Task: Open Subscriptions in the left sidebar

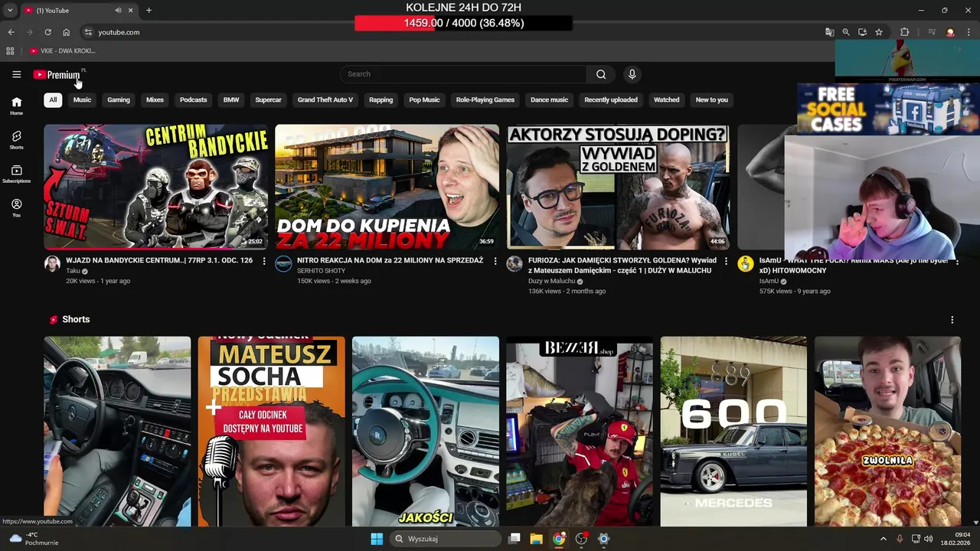Action: [x=16, y=174]
